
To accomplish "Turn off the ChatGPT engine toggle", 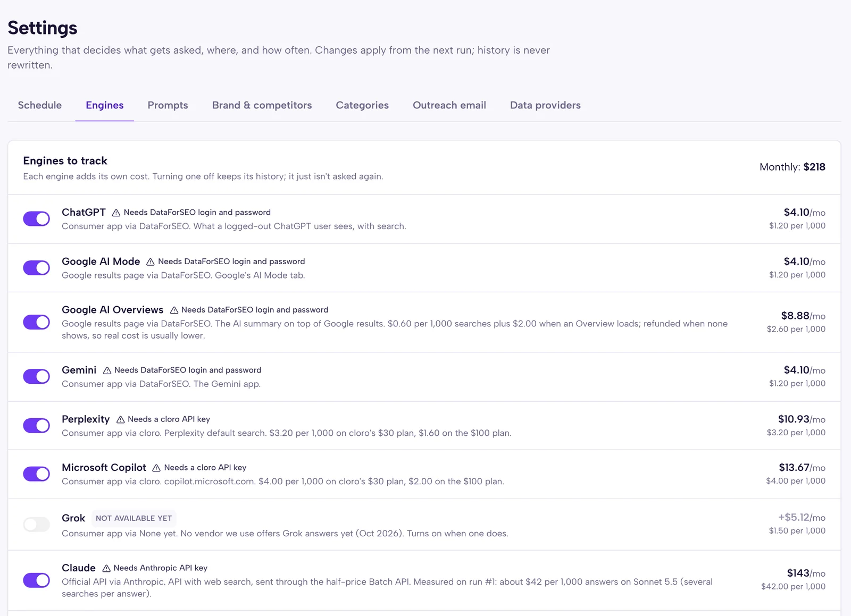I will click(x=36, y=218).
